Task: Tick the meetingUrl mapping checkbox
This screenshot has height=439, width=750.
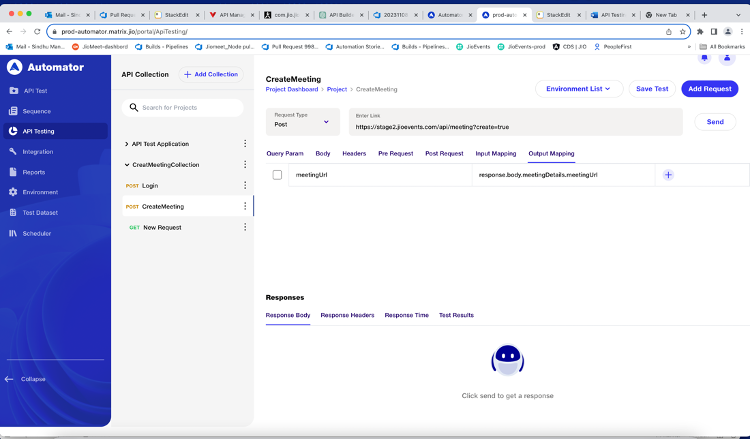Action: [x=277, y=175]
